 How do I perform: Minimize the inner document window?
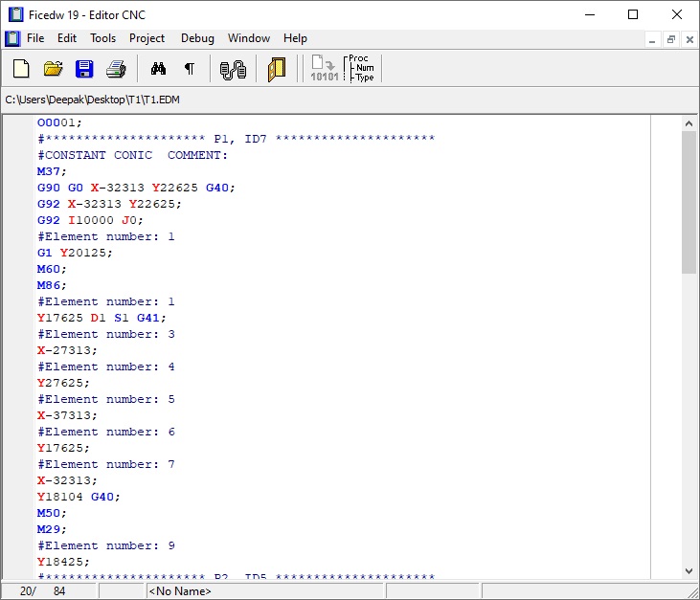point(652,39)
